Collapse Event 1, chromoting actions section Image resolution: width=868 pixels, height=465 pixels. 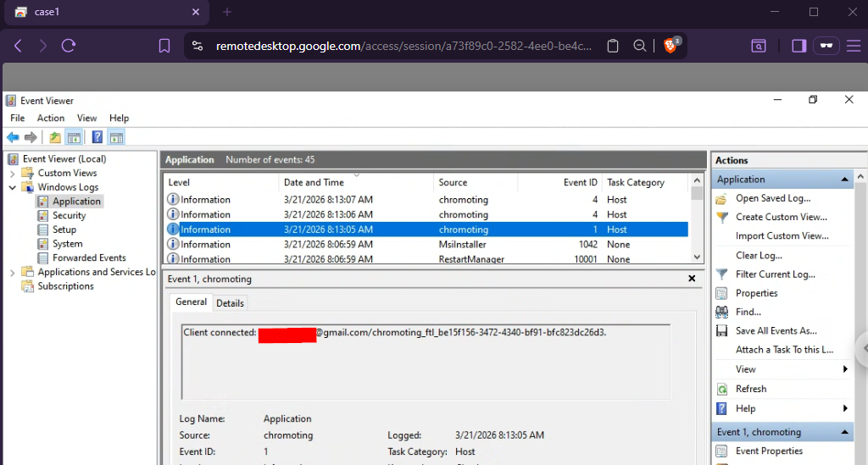pos(845,432)
